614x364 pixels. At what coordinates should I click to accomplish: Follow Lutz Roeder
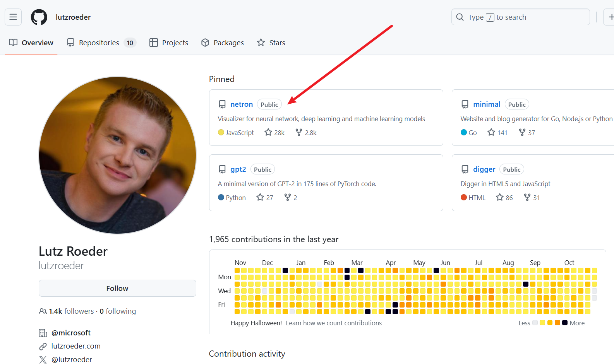click(117, 288)
